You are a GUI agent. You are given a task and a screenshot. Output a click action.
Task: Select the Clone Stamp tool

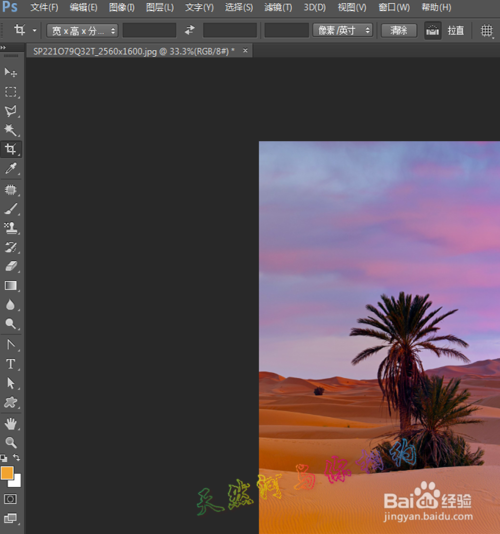11,228
